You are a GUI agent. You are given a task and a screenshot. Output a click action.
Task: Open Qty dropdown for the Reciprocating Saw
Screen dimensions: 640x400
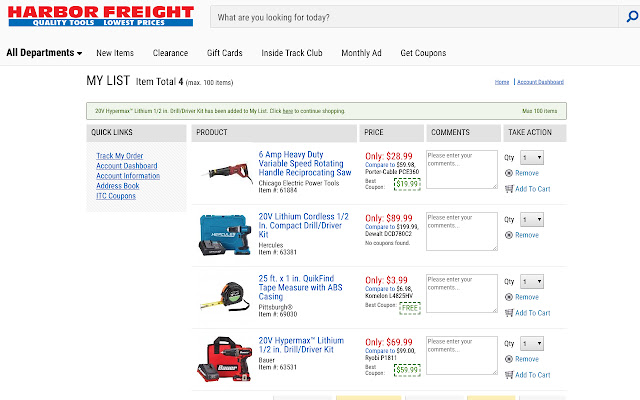(x=532, y=157)
